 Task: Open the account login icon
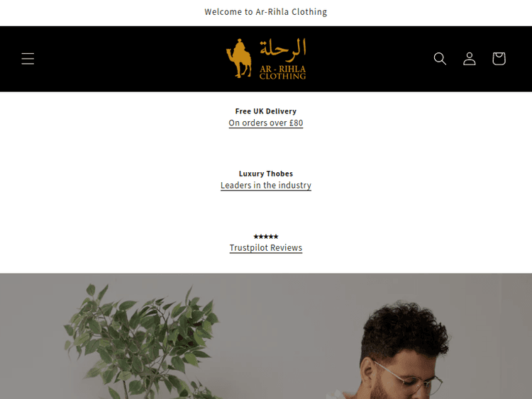pos(470,59)
